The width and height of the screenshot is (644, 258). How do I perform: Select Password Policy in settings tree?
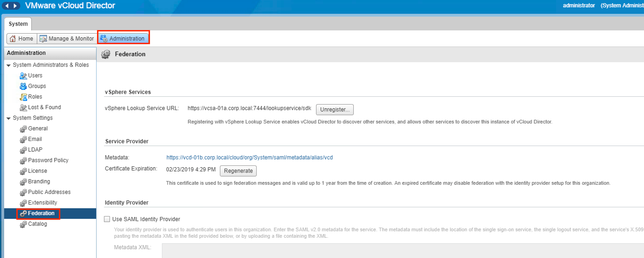(x=48, y=160)
